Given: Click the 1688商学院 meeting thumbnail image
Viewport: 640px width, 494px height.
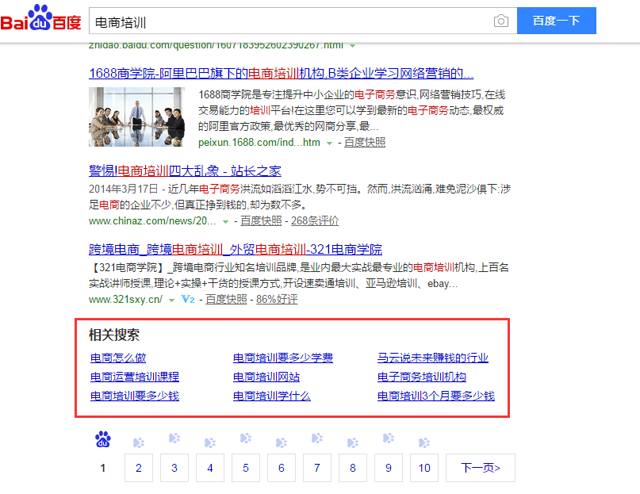Looking at the screenshot, I should [x=137, y=117].
